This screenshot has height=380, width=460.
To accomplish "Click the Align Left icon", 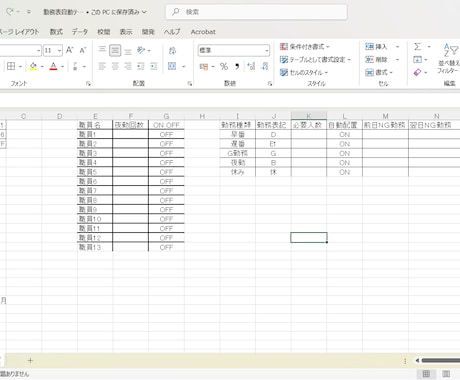I will pos(102,66).
